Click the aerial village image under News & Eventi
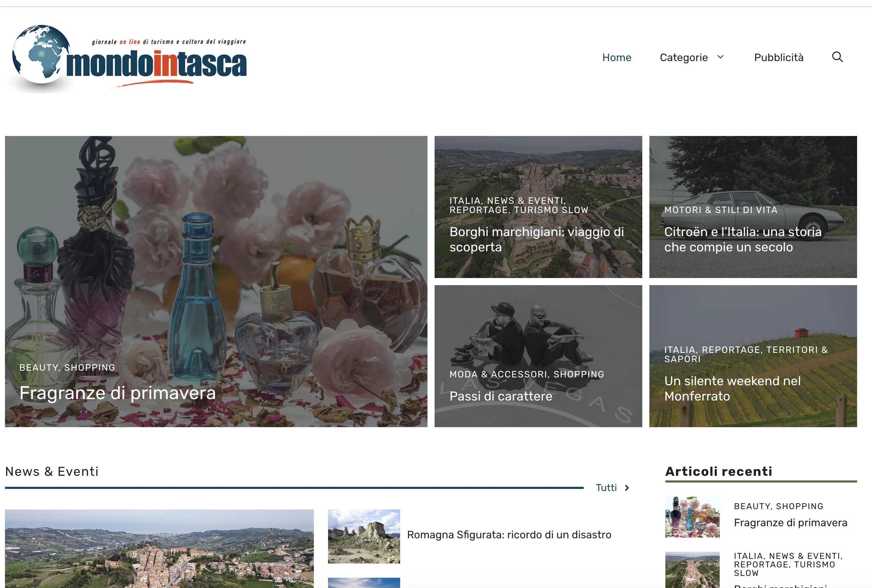 pos(159,549)
